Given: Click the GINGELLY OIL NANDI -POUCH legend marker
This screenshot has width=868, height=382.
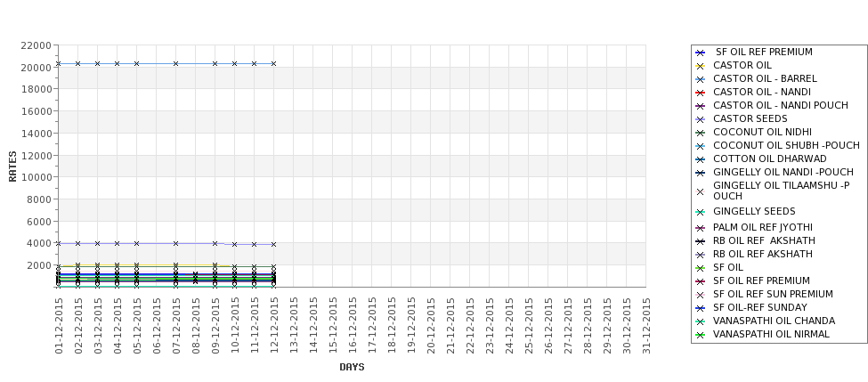Looking at the screenshot, I should pyautogui.click(x=700, y=173).
